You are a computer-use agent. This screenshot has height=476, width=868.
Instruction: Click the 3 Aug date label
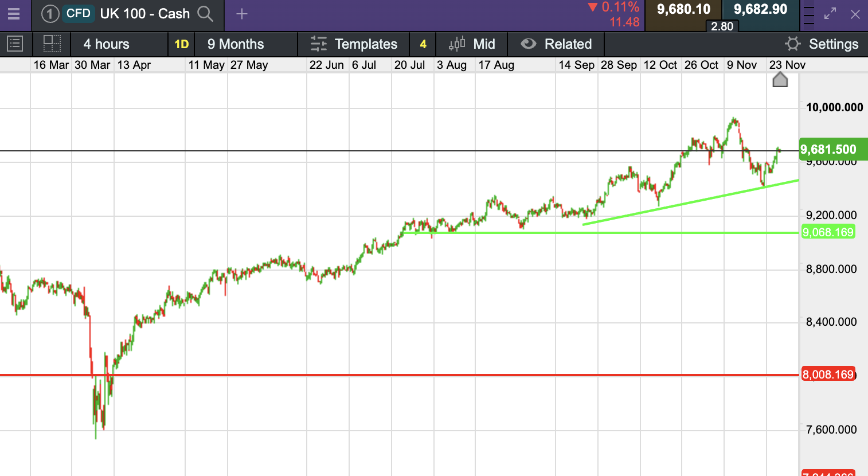(452, 65)
